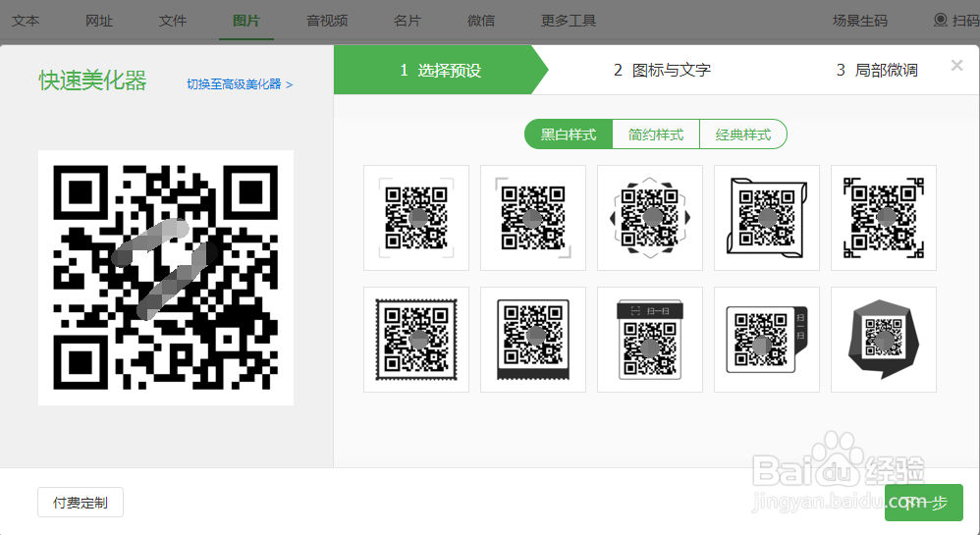The width and height of the screenshot is (980, 535).
Task: Pick the dark polygon speech-bubble QR preset
Action: tap(884, 340)
